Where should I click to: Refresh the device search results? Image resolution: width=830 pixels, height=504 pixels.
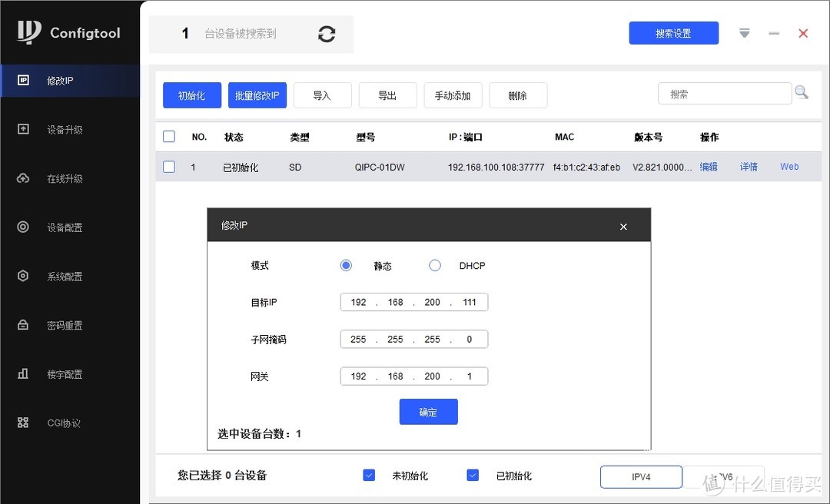(x=326, y=34)
